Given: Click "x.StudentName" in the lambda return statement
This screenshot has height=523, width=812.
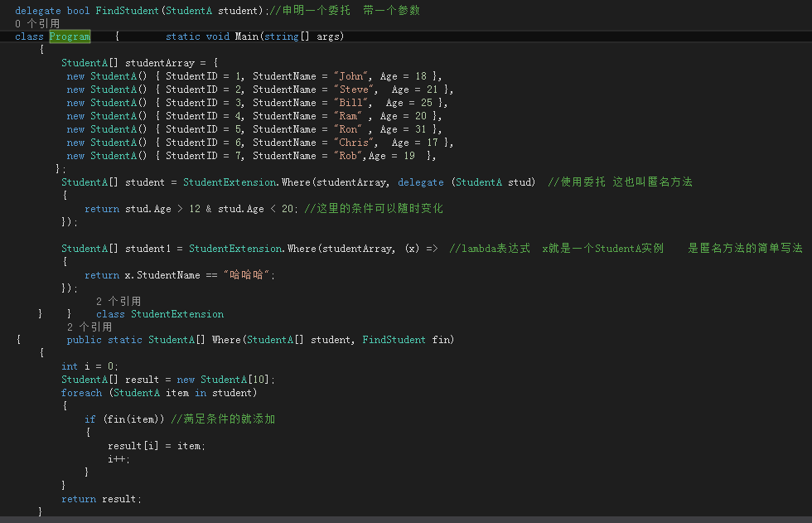Looking at the screenshot, I should (x=162, y=275).
